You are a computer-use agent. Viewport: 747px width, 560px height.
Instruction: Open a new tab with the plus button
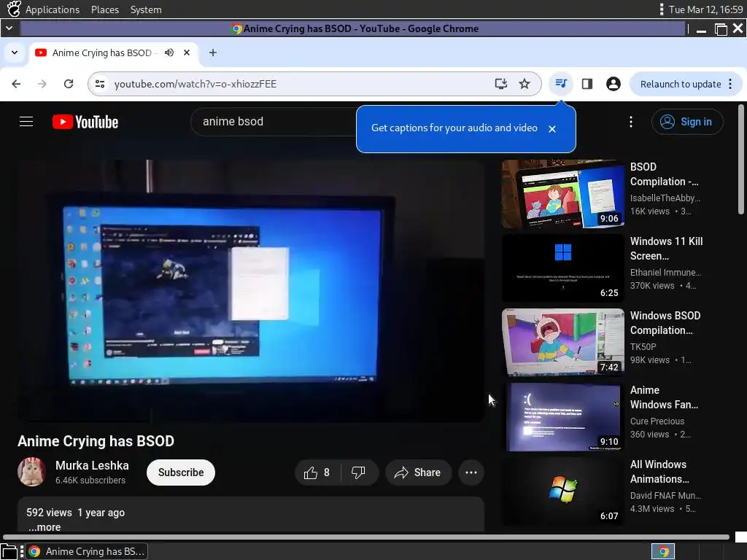[213, 52]
